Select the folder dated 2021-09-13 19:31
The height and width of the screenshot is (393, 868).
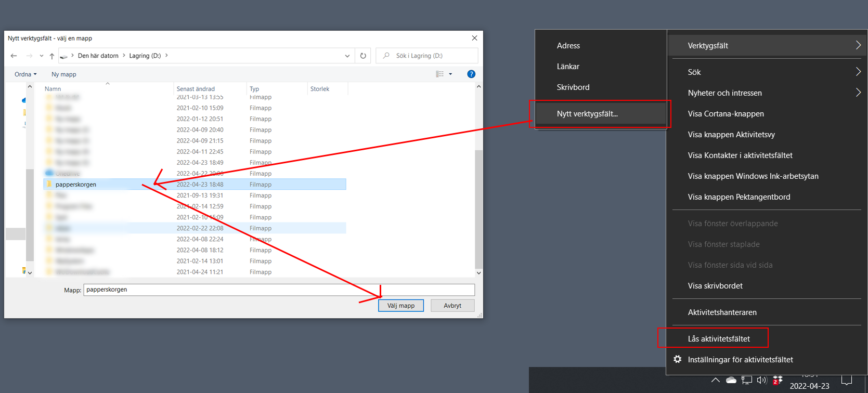tap(195, 195)
